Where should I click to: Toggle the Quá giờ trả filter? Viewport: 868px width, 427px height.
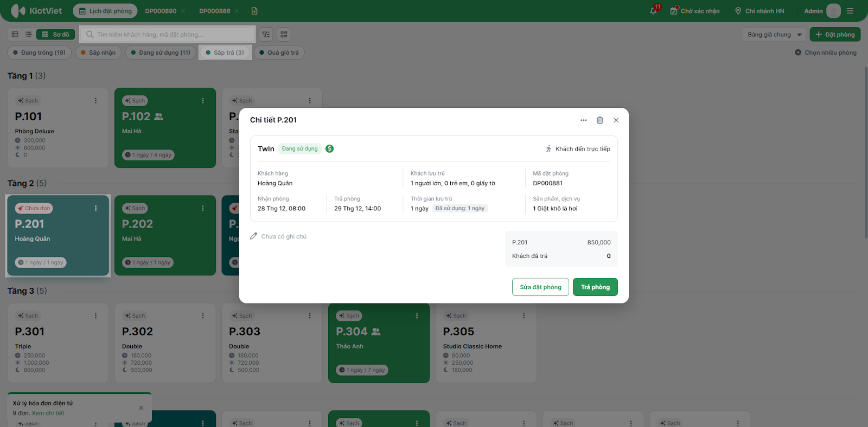(x=279, y=53)
